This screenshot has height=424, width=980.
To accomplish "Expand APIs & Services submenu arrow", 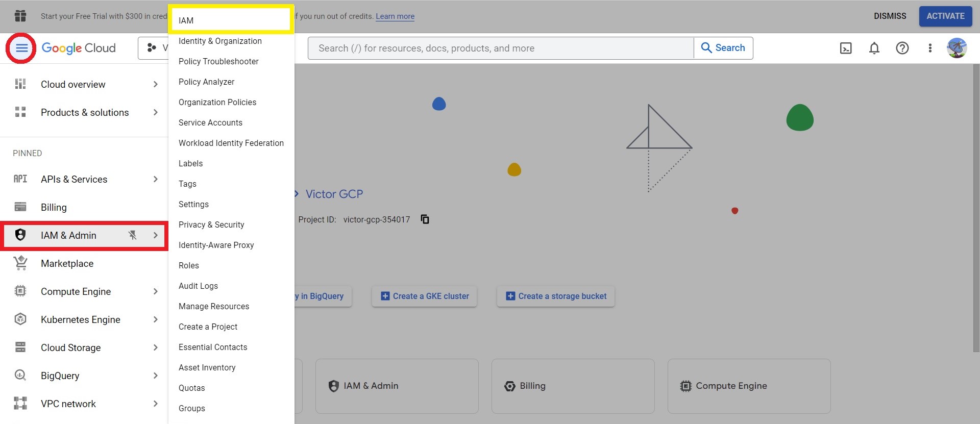I will (x=156, y=179).
